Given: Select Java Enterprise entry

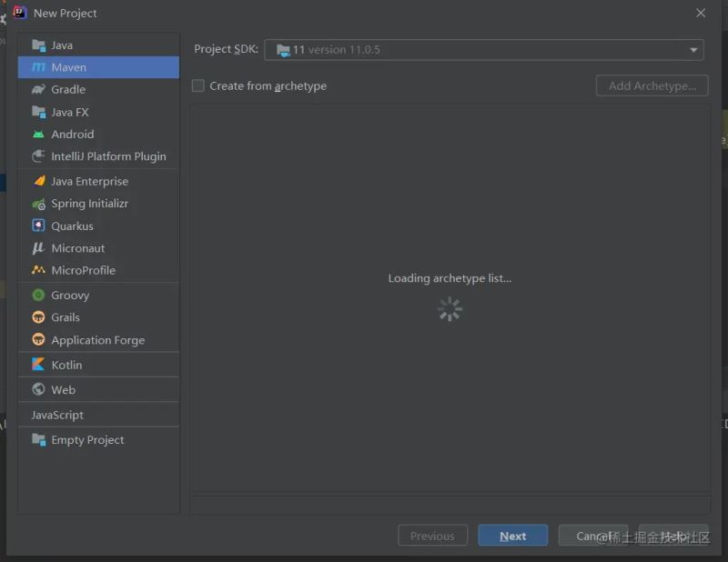Looking at the screenshot, I should [98, 182].
